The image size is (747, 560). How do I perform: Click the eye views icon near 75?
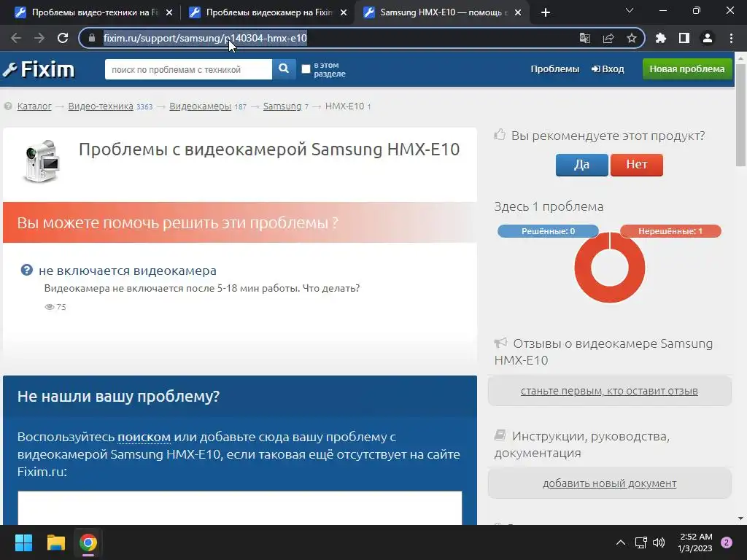(x=49, y=307)
